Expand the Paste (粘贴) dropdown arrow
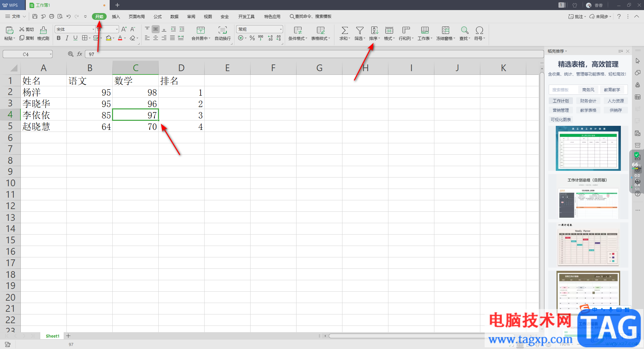Screen dimensions: 644x349 point(14,39)
